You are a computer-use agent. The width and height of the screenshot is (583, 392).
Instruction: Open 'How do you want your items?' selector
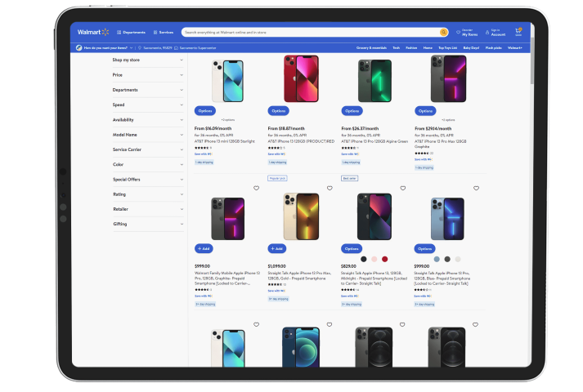coord(105,48)
